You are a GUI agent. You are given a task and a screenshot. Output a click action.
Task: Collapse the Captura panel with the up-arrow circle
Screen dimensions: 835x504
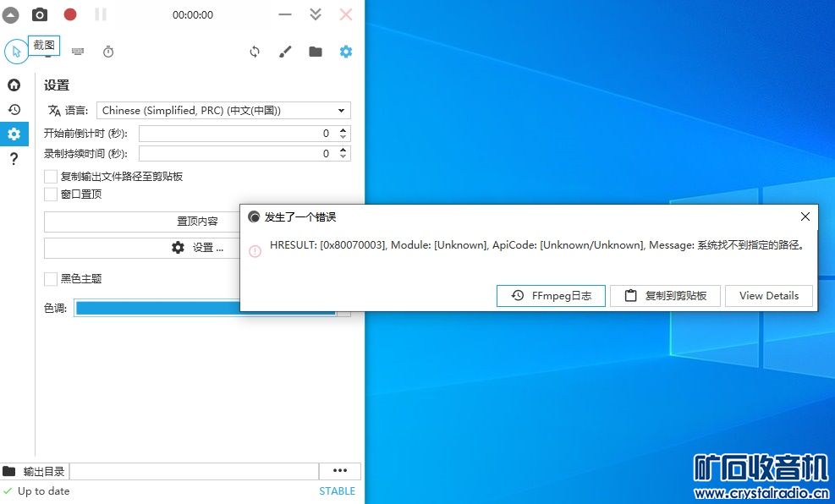[11, 15]
